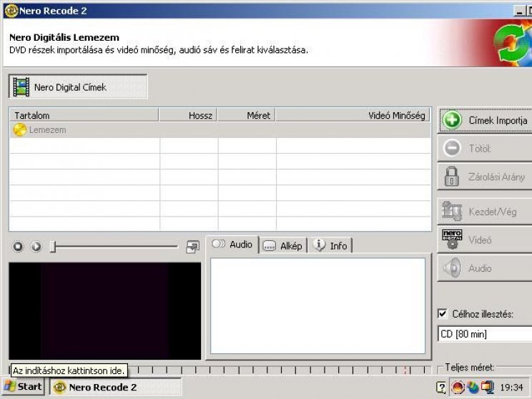
Task: Click the help question mark tray icon
Action: pos(441,387)
